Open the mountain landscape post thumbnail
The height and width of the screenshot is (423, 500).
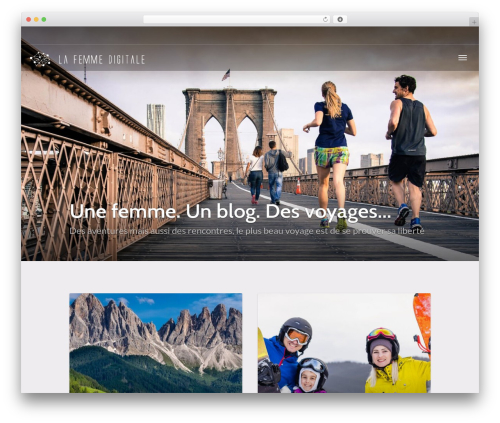click(156, 343)
